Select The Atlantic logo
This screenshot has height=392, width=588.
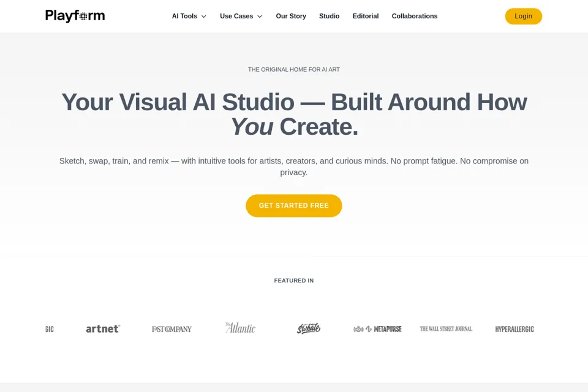click(x=240, y=328)
